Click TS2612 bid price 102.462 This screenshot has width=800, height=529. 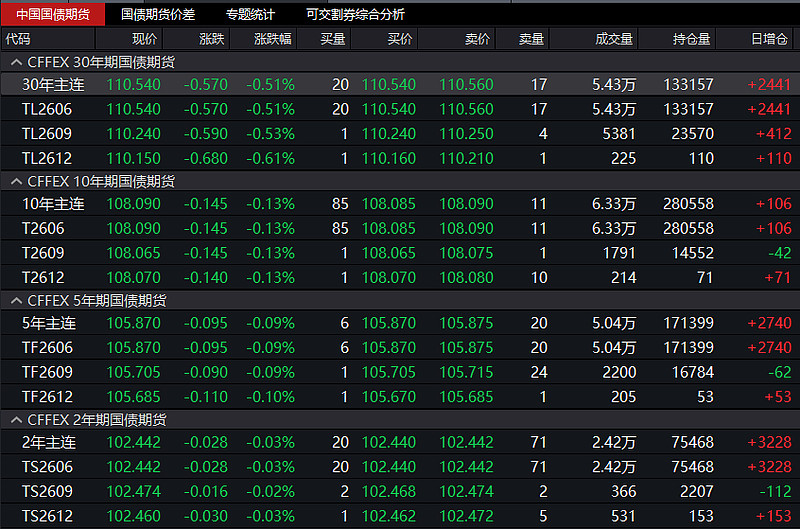(389, 516)
